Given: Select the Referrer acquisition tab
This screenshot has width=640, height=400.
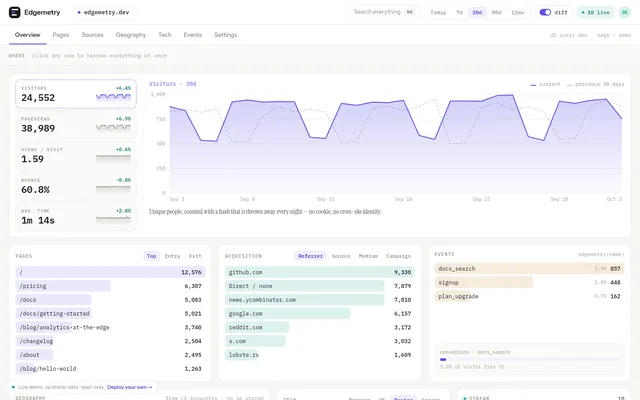Looking at the screenshot, I should (310, 256).
